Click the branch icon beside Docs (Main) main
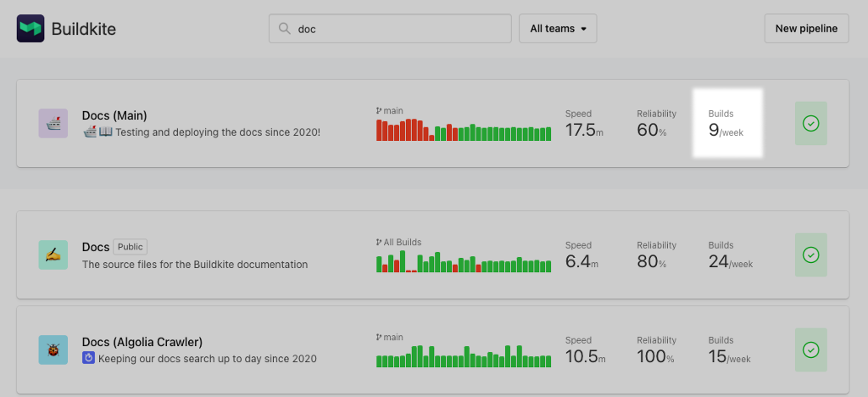 [379, 111]
